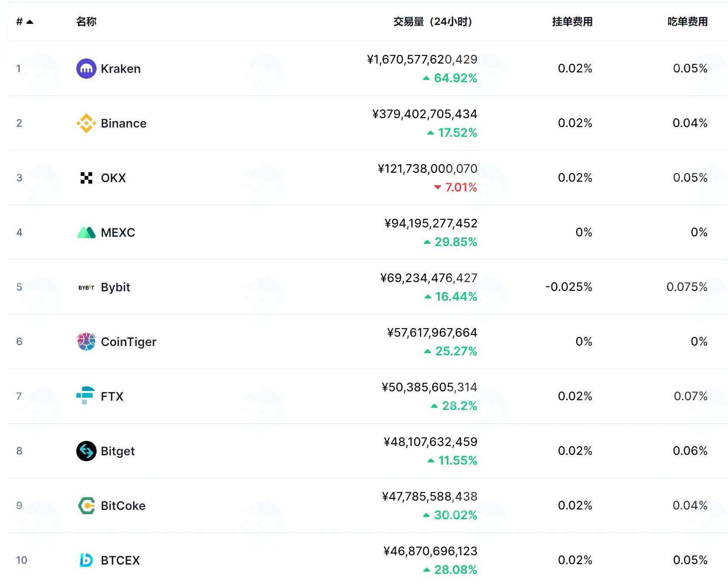Open the CoinTiger exchange name link
This screenshot has width=728, height=587.
[128, 342]
